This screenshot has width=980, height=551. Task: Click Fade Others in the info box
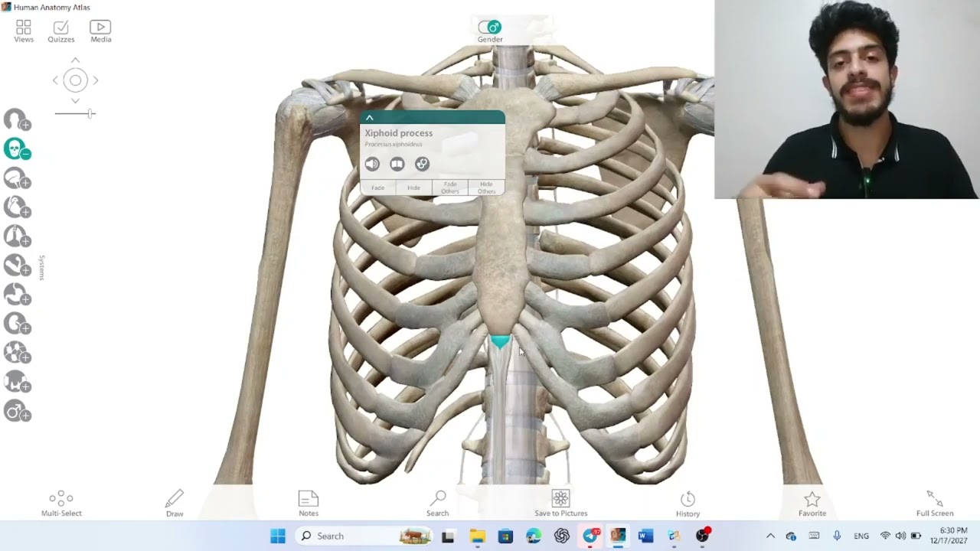[450, 187]
